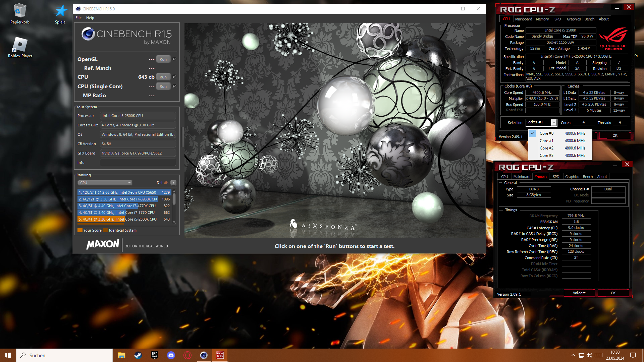644x362 pixels.
Task: Switch to Graphics tab in upper CPU-Z
Action: [x=574, y=19]
